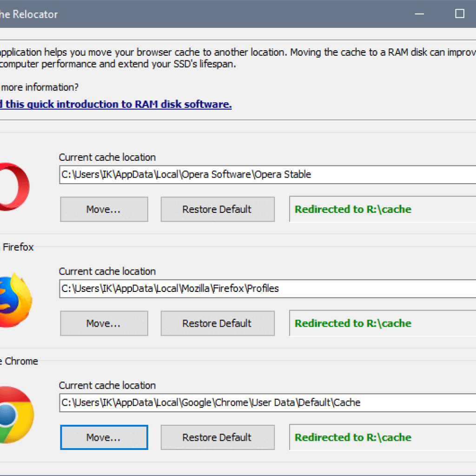This screenshot has height=476, width=476.
Task: Click 'Current cache location' label above Chrome path
Action: [x=107, y=385]
